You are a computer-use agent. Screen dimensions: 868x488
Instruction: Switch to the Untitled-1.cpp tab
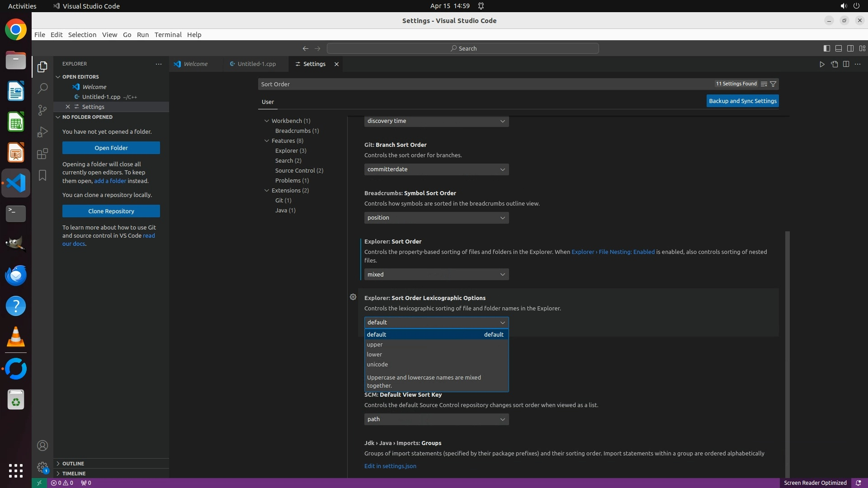click(256, 64)
